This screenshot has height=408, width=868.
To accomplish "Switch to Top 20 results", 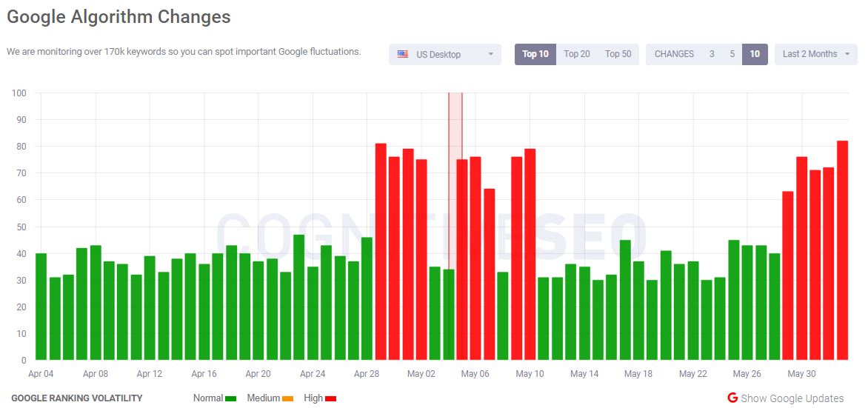I will [577, 54].
